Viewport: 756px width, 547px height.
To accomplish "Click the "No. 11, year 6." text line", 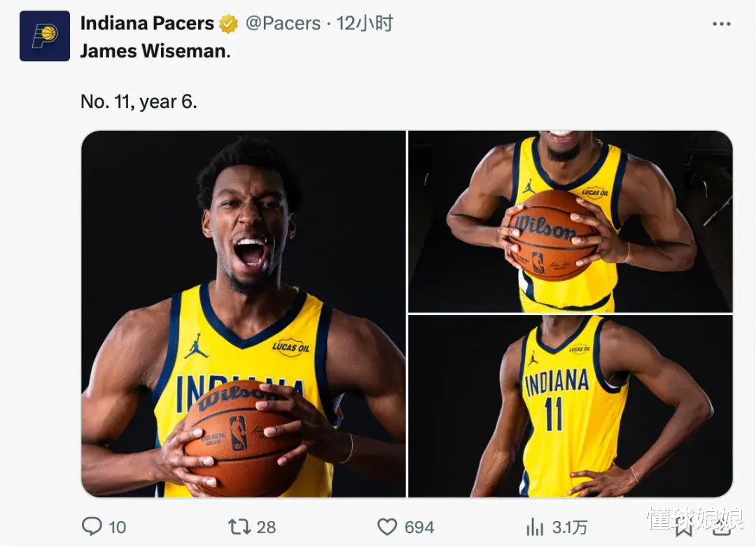I will [139, 102].
